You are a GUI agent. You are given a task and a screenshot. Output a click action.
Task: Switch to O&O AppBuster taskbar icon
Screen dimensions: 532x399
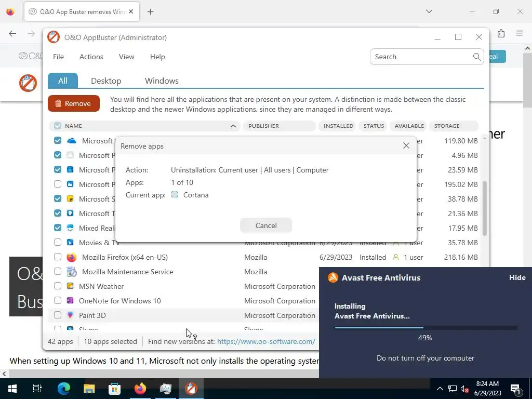[191, 389]
